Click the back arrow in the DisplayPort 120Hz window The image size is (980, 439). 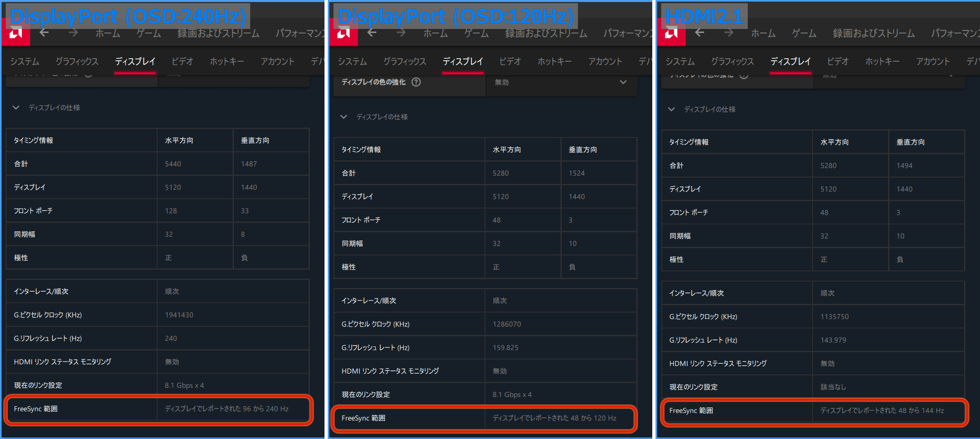click(372, 33)
